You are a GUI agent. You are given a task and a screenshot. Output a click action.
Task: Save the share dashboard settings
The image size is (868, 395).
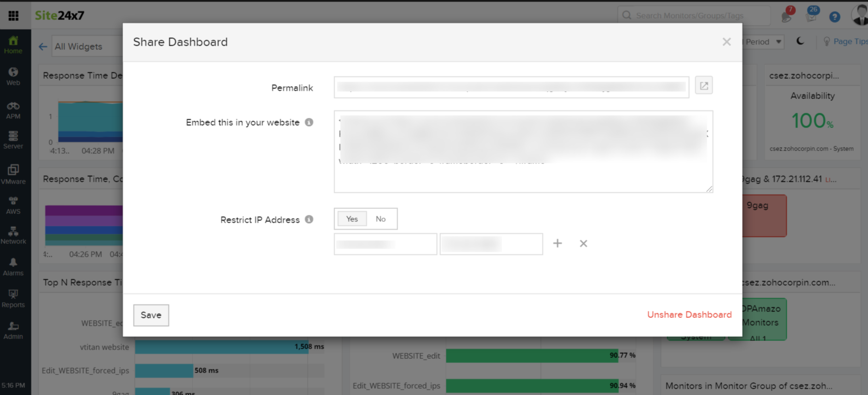tap(151, 315)
